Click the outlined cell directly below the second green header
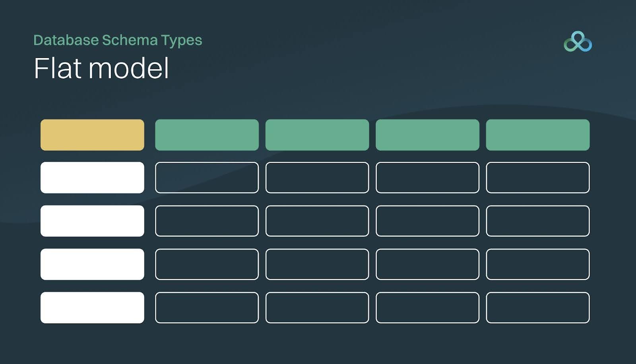636x364 pixels. click(317, 177)
